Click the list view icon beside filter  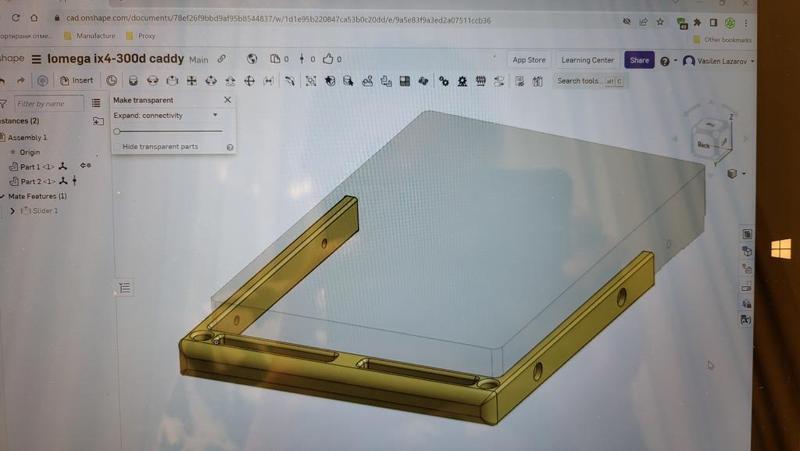click(x=96, y=104)
